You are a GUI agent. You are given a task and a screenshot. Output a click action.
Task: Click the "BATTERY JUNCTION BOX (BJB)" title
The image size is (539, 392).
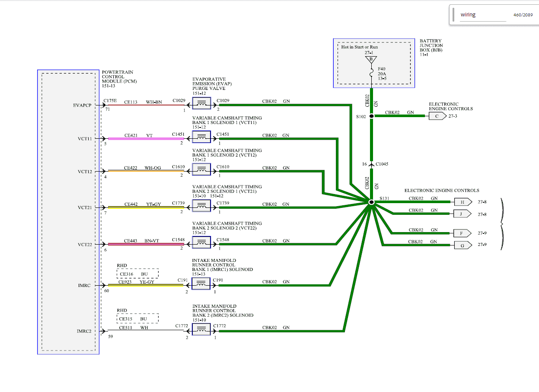(x=431, y=46)
